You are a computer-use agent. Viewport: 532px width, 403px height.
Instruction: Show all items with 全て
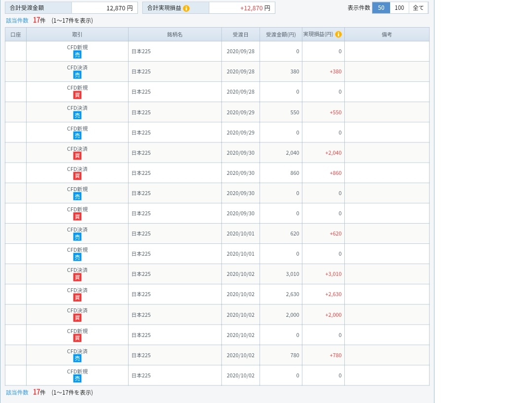coord(418,8)
